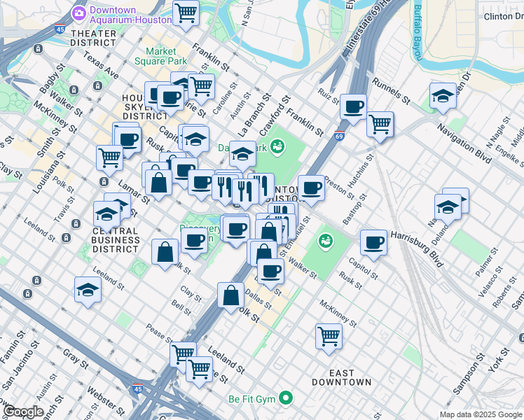Click the Interstate 69 shield near Franklin St
Viewport: 524px width, 420px height.
[339, 136]
